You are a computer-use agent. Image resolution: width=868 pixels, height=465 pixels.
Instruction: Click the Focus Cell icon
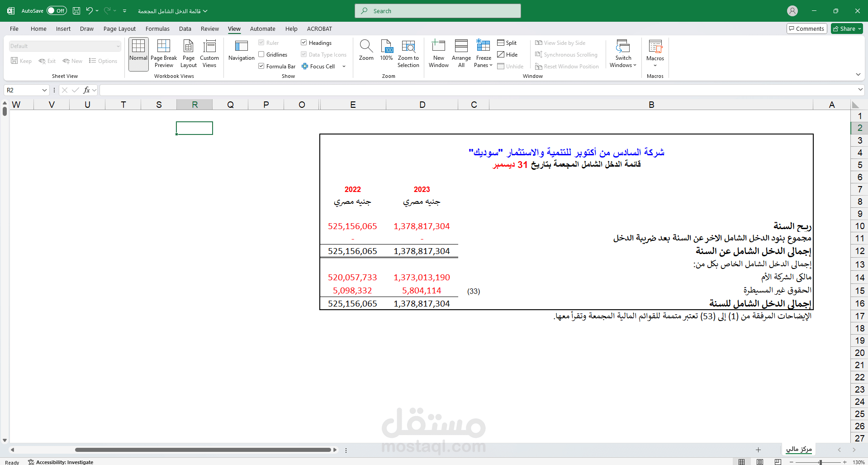pos(305,66)
